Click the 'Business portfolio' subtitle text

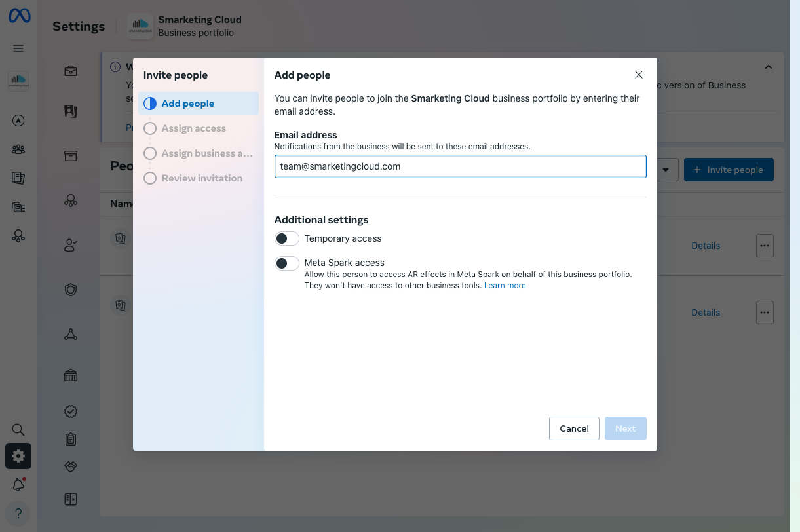click(196, 33)
